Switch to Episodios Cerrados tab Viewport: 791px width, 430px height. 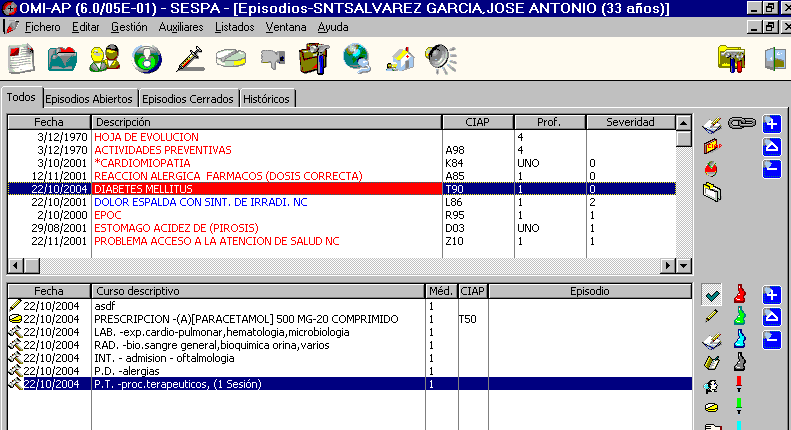point(188,99)
